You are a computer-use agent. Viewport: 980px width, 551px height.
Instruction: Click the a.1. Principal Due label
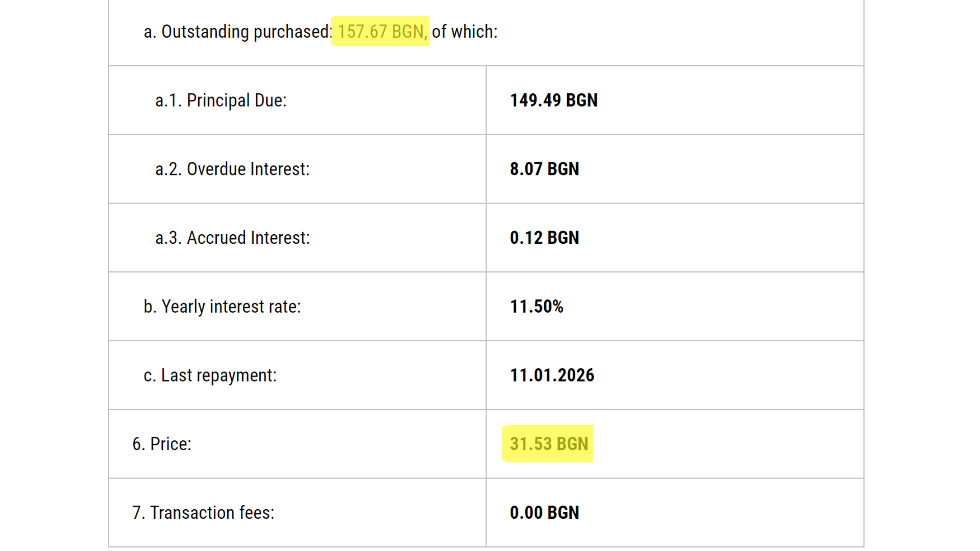221,101
